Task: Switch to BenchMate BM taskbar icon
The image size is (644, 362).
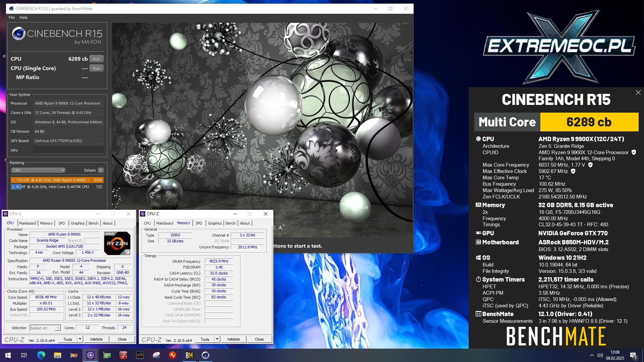Action: pyautogui.click(x=189, y=355)
